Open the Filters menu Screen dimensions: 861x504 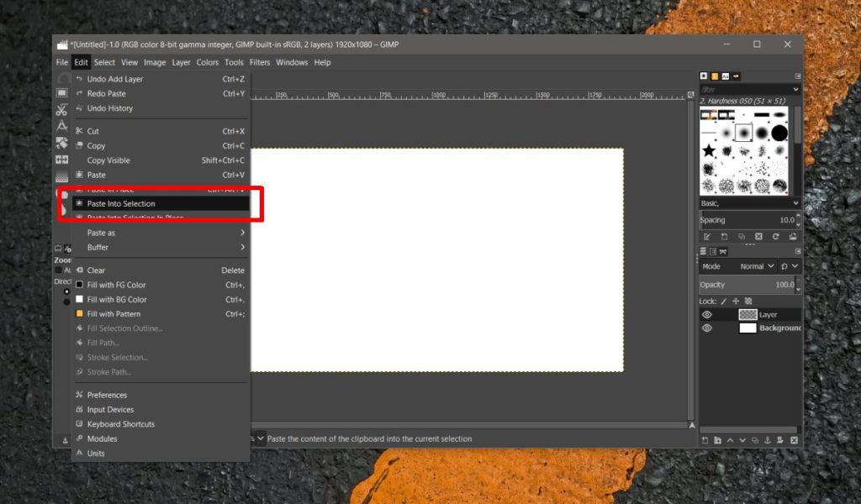click(x=259, y=61)
